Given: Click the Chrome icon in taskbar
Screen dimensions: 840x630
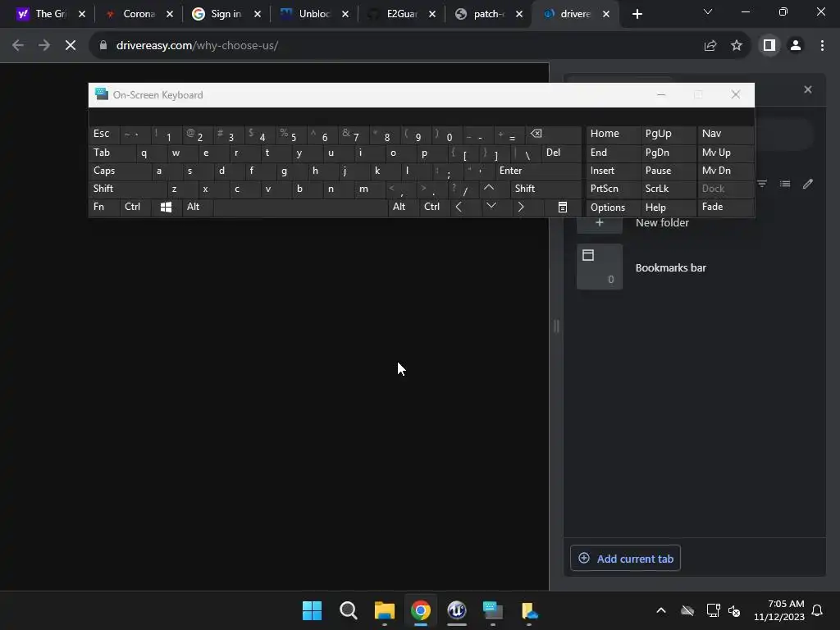Looking at the screenshot, I should (421, 610).
